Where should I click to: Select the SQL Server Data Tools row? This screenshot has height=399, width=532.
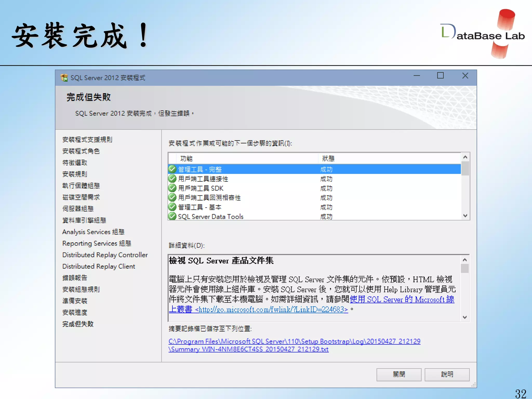tap(315, 216)
